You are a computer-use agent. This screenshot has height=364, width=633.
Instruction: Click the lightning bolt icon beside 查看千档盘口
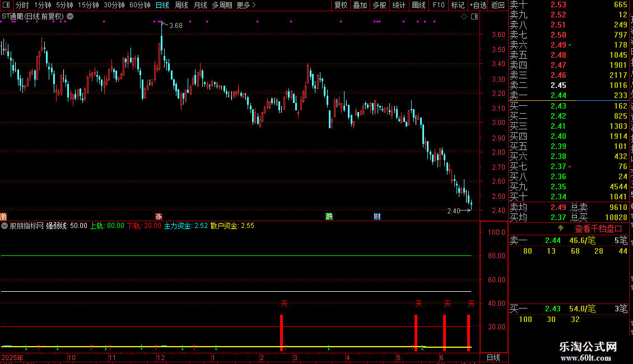561,228
